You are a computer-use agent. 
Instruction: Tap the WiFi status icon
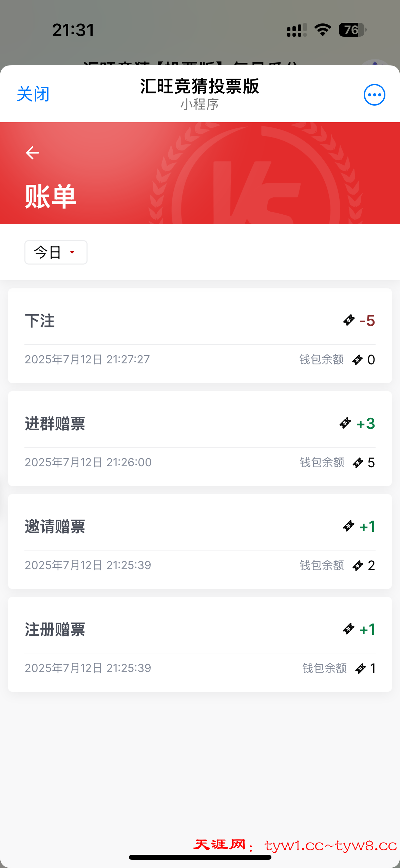pyautogui.click(x=323, y=30)
